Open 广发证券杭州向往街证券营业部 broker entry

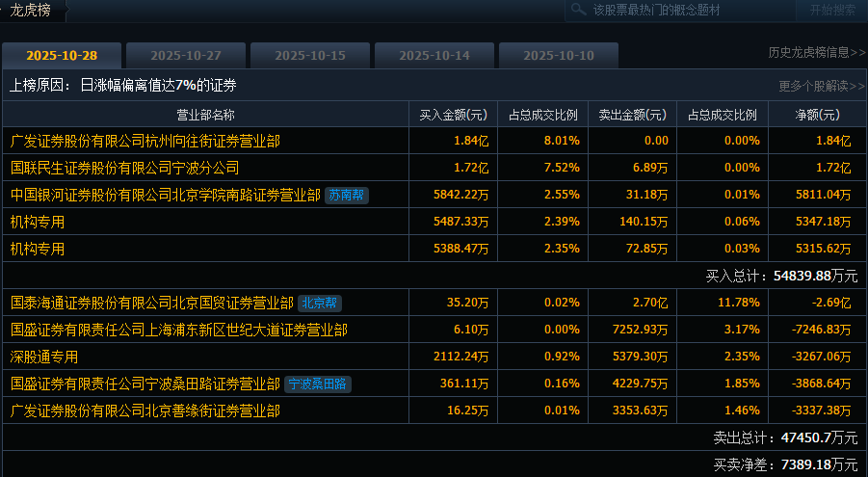145,141
